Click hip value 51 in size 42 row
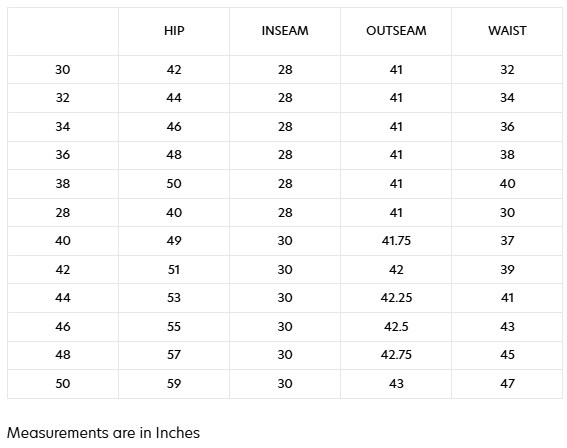 [x=174, y=269]
